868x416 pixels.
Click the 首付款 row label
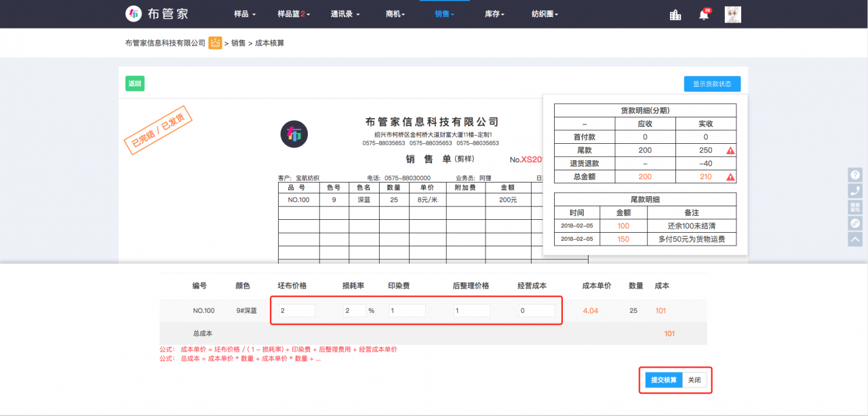[585, 137]
